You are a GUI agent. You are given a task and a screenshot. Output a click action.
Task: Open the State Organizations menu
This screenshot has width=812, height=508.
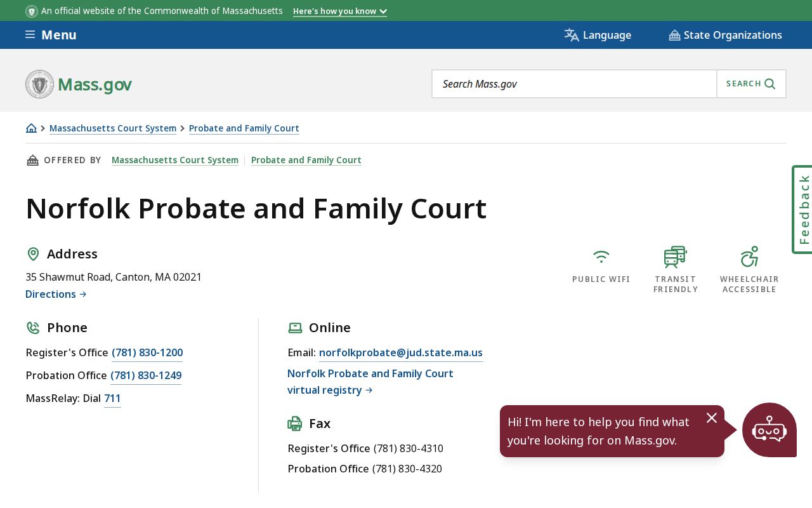(725, 35)
